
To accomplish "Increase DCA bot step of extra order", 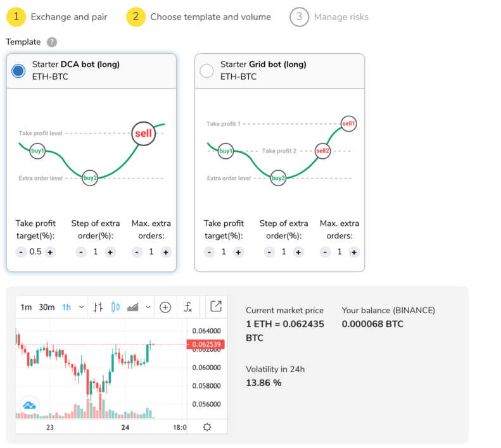I will pyautogui.click(x=110, y=252).
